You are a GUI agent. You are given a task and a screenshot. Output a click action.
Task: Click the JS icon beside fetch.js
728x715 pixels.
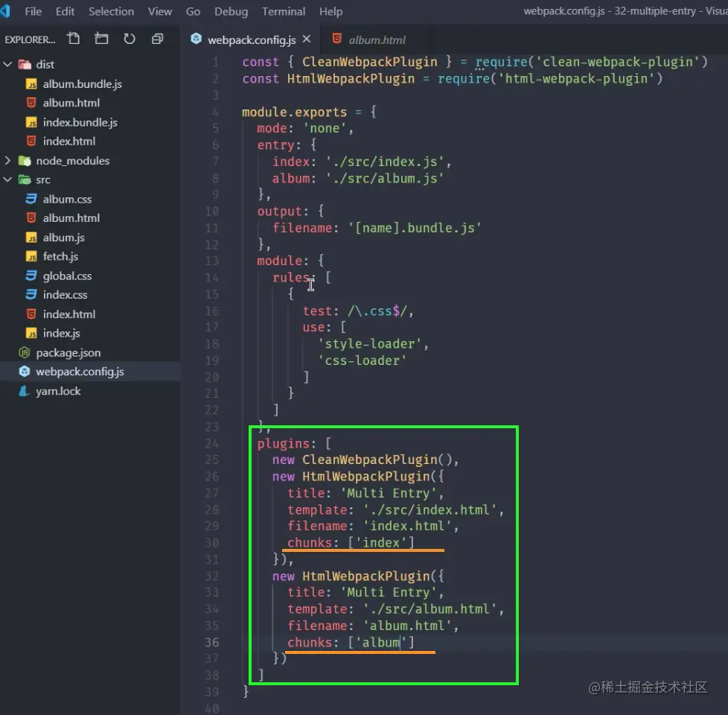(31, 257)
